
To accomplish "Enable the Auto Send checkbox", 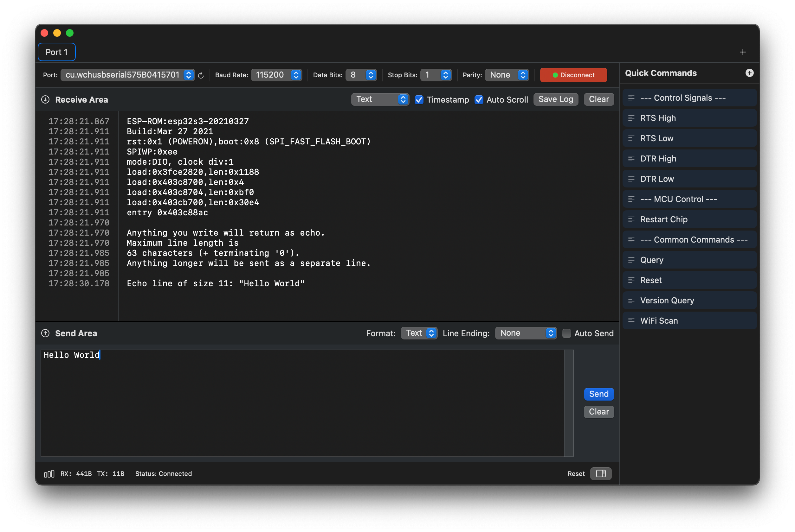I will click(x=566, y=333).
